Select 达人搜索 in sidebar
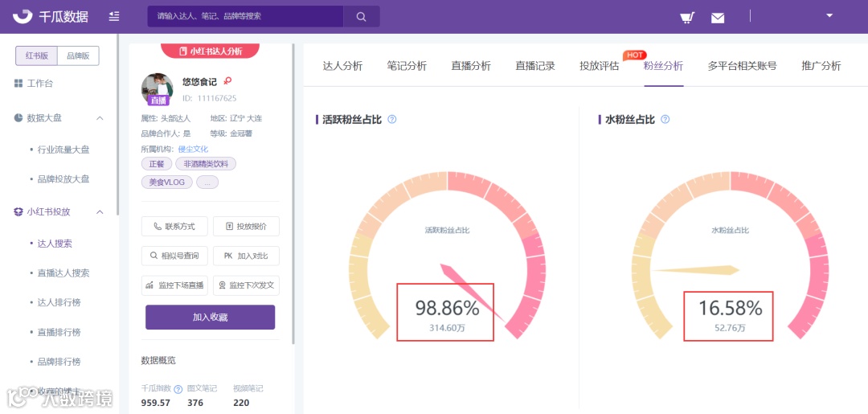 [55, 244]
